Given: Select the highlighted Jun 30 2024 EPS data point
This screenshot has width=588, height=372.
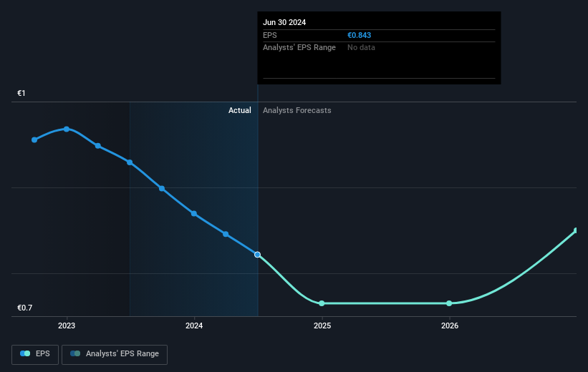Looking at the screenshot, I should (x=257, y=255).
